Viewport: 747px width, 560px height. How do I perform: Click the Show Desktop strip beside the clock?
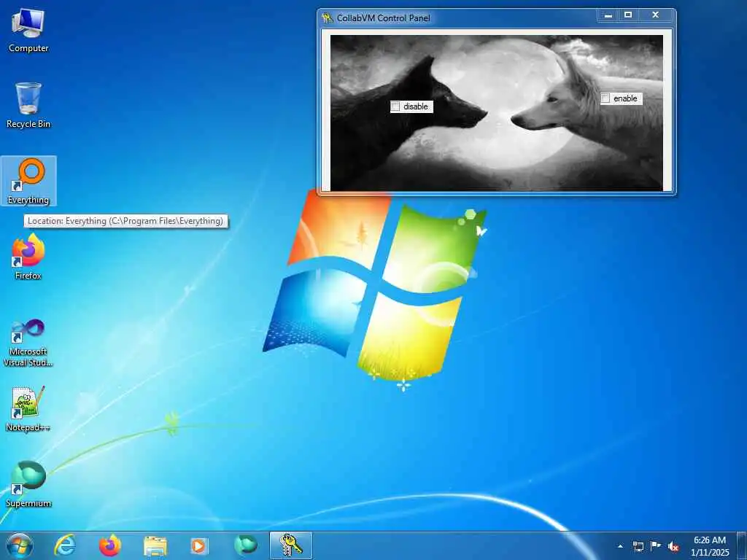point(742,545)
